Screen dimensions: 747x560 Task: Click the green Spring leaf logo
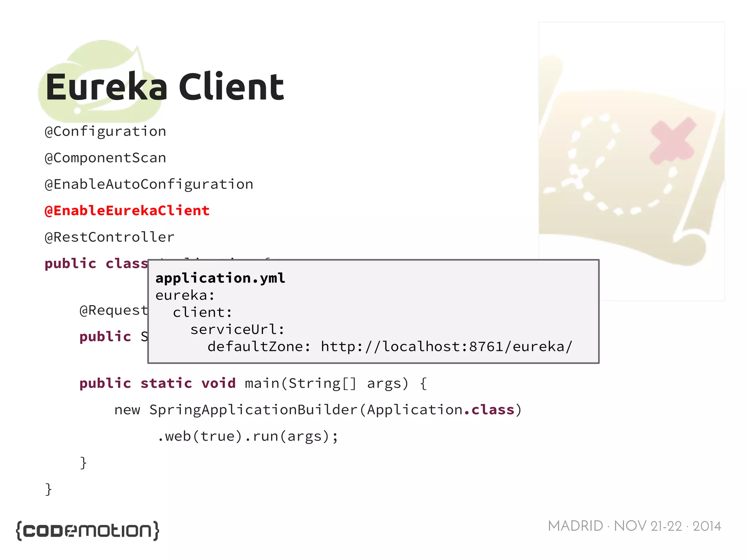[x=100, y=81]
